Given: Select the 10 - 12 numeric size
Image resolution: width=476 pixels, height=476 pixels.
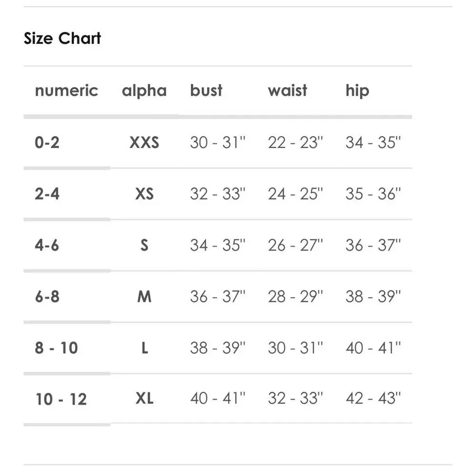Looking at the screenshot, I should click(x=61, y=399).
